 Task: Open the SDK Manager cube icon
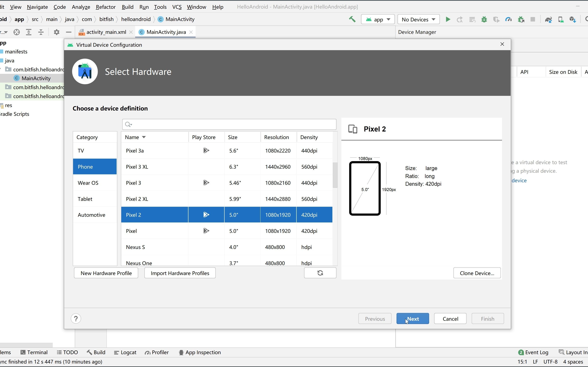573,19
